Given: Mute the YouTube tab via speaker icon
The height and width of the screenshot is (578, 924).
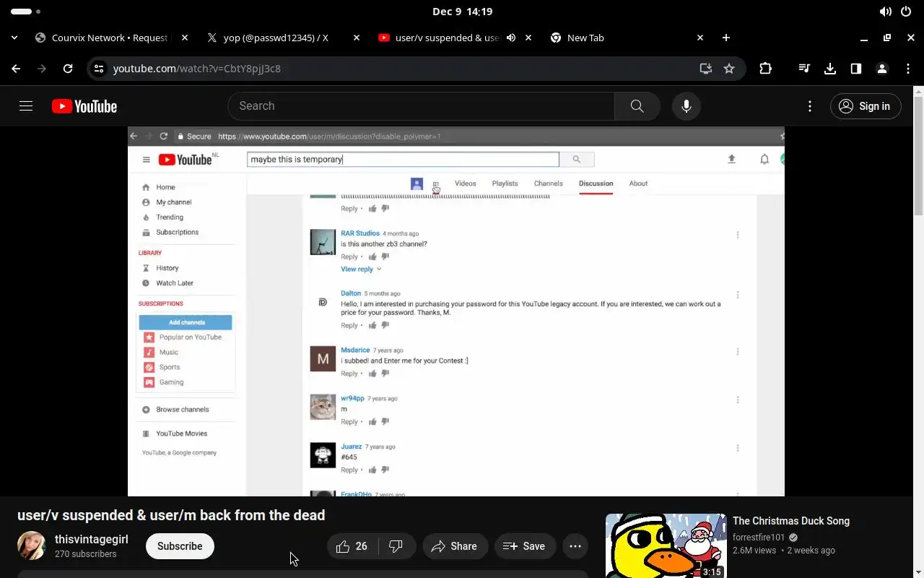Looking at the screenshot, I should [x=511, y=38].
